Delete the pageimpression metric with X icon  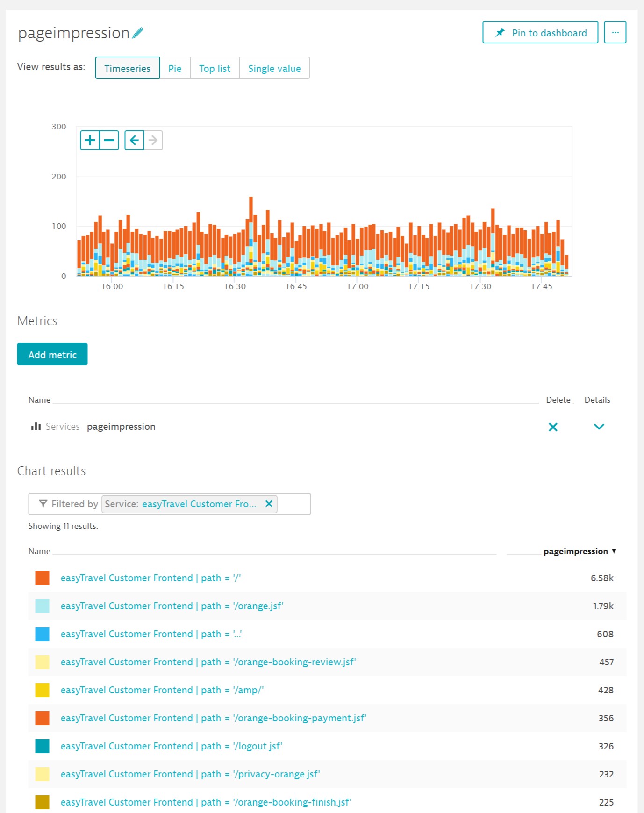tap(553, 427)
